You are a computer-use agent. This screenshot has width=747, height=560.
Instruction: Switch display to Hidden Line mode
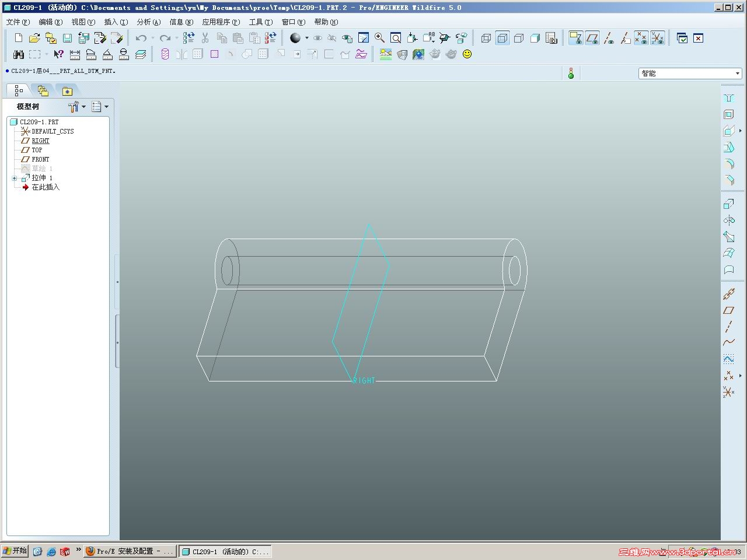(x=502, y=38)
